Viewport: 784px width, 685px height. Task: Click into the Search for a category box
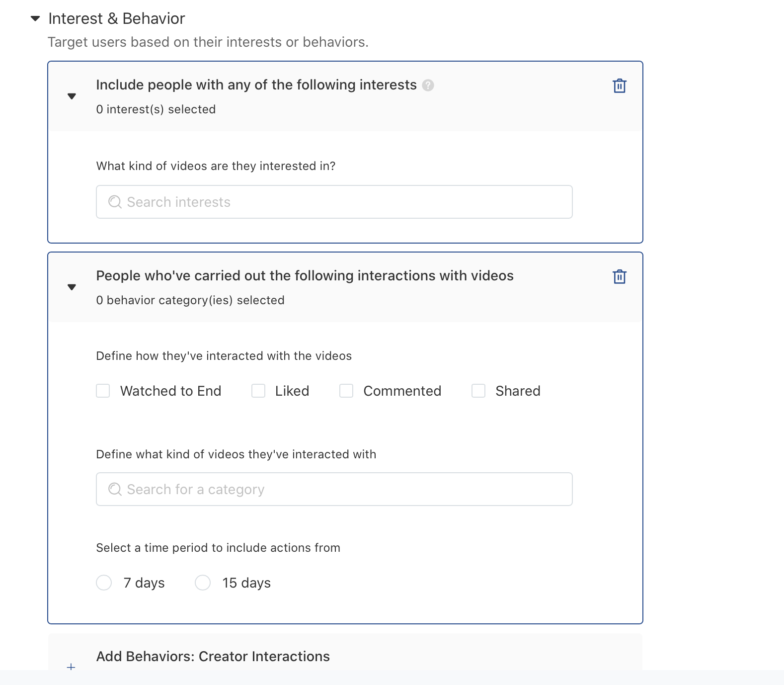[x=343, y=489]
